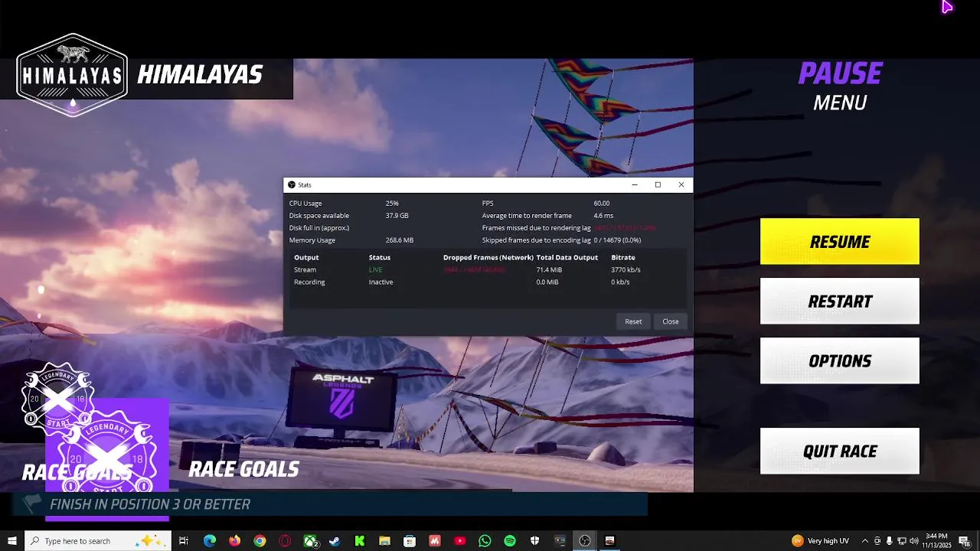
Task: Open the volume control in system tray
Action: click(x=913, y=541)
